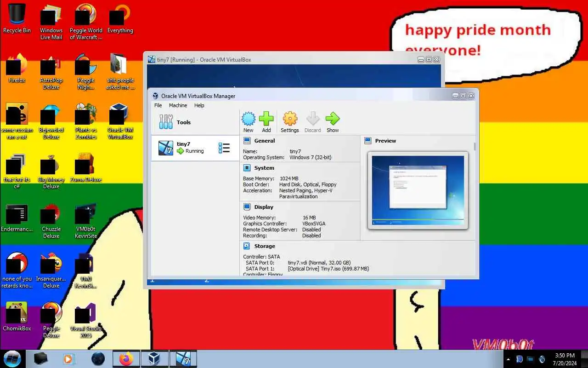Click the volume speaker tray icon
The height and width of the screenshot is (368, 588).
pyautogui.click(x=542, y=359)
